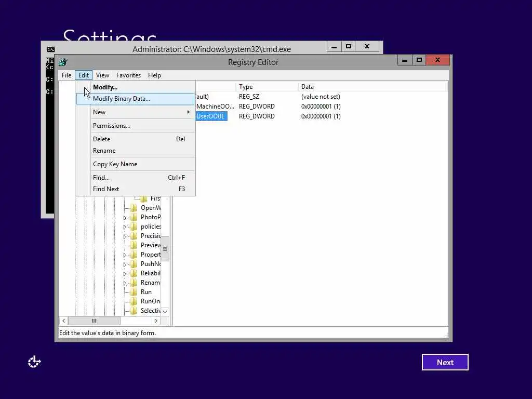Close the Registry Editor window
This screenshot has height=399, width=532.
point(437,60)
